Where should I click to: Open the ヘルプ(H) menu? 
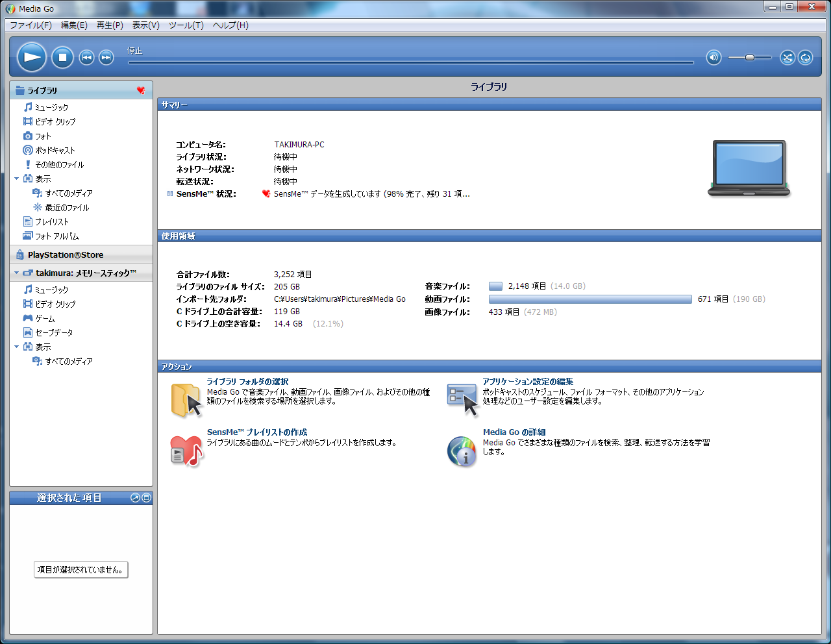(x=230, y=25)
